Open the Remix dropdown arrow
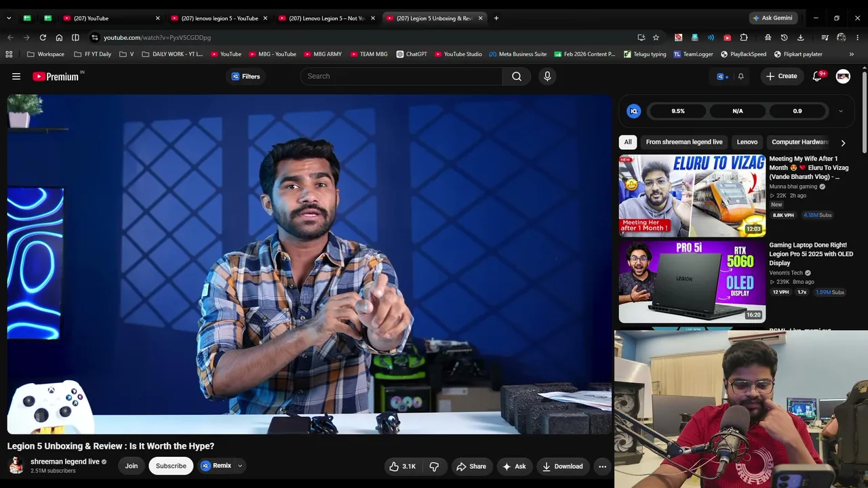Image resolution: width=868 pixels, height=488 pixels. 239,466
